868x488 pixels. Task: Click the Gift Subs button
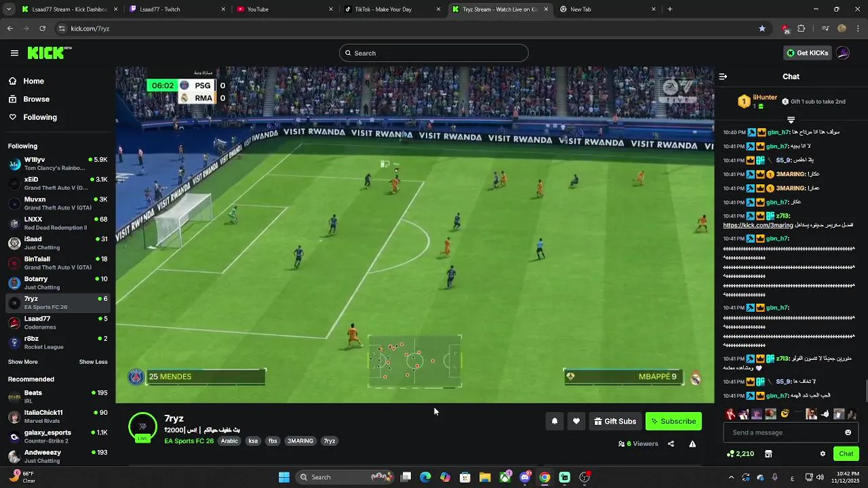[615, 421]
